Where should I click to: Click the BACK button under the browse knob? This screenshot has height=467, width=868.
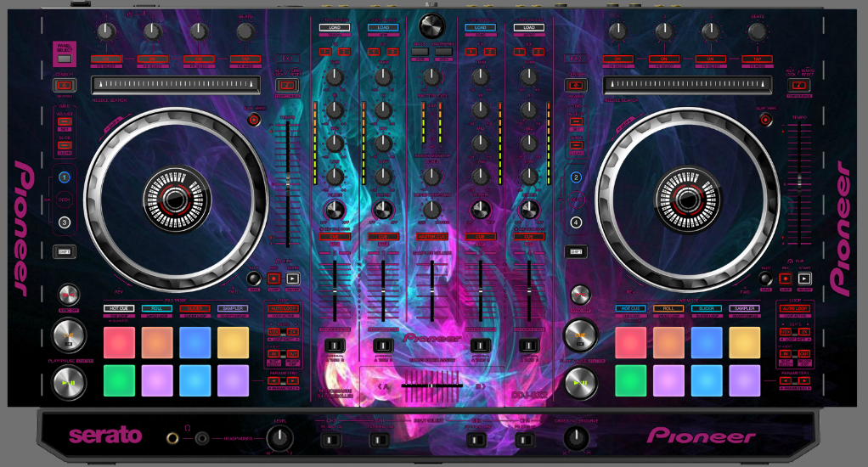[x=420, y=52]
